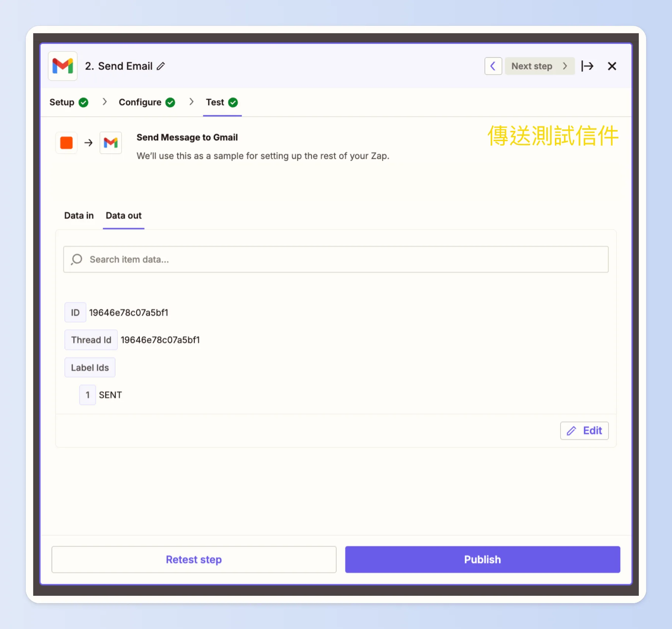
Task: Click the green checkmark beside Configure
Action: click(x=170, y=102)
